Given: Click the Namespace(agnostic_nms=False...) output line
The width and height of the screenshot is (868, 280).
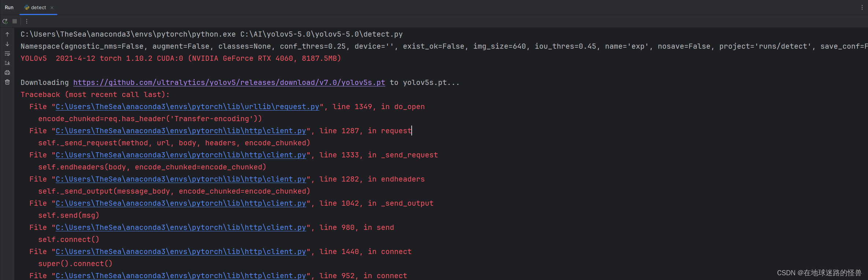Looking at the screenshot, I should pyautogui.click(x=444, y=46).
